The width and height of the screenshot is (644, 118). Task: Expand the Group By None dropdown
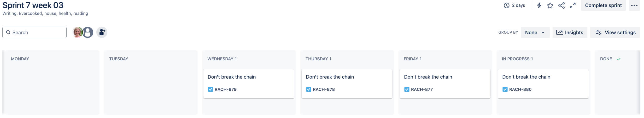(535, 32)
